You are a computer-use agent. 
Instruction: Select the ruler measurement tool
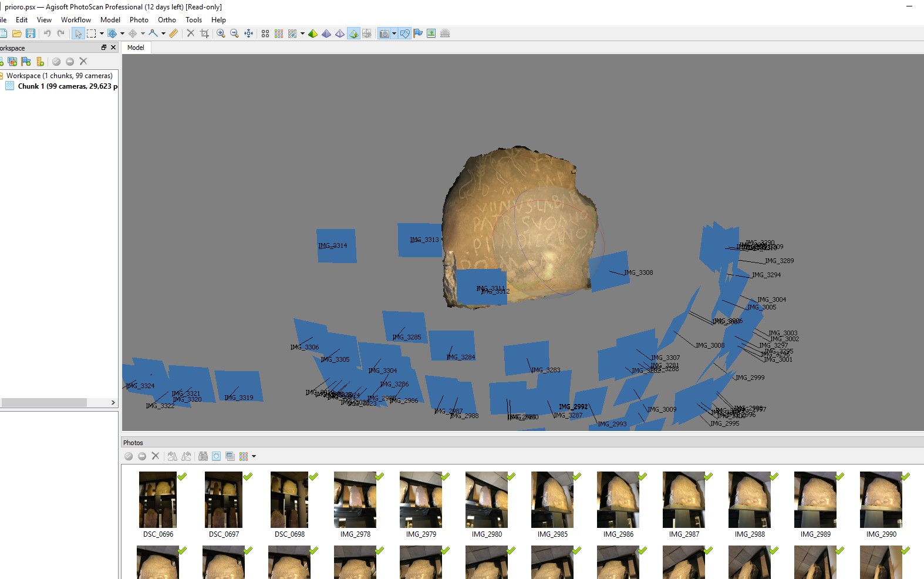point(173,33)
